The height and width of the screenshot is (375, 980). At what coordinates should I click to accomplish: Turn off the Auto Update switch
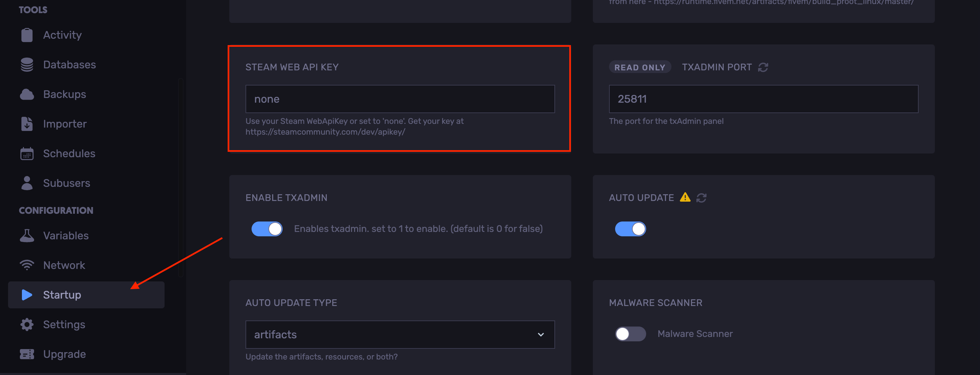pyautogui.click(x=630, y=229)
